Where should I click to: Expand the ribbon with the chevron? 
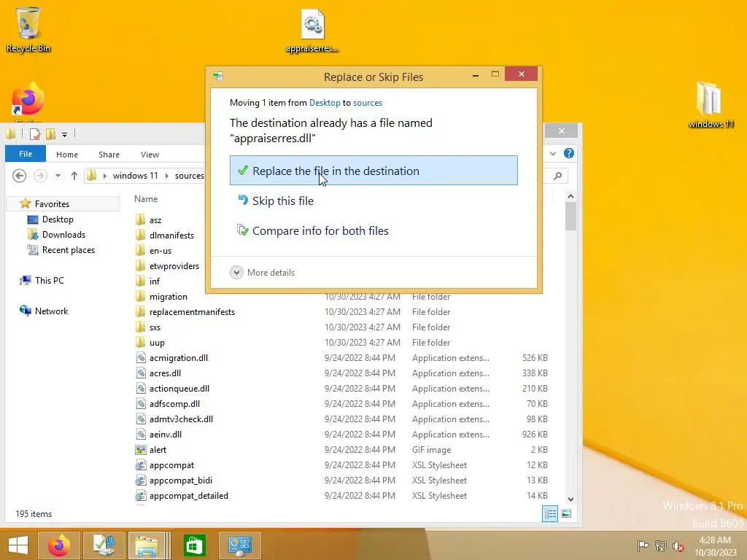click(553, 153)
